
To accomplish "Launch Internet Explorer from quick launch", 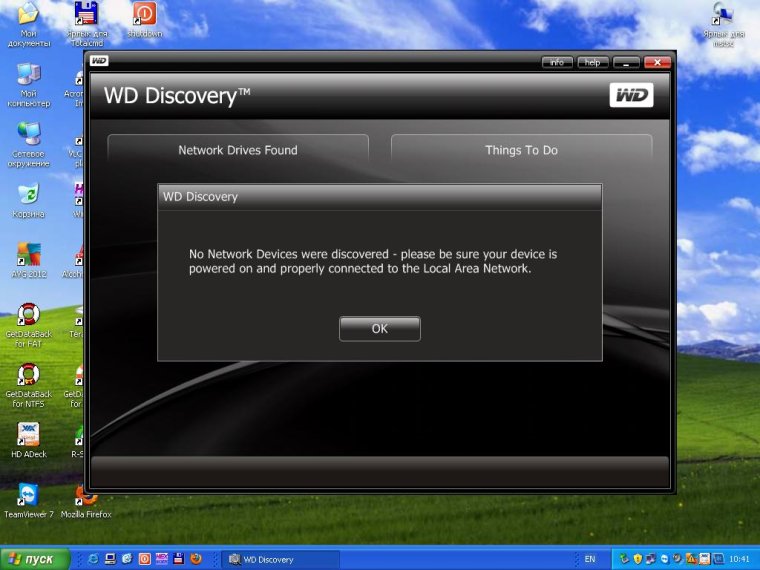I will 93,559.
